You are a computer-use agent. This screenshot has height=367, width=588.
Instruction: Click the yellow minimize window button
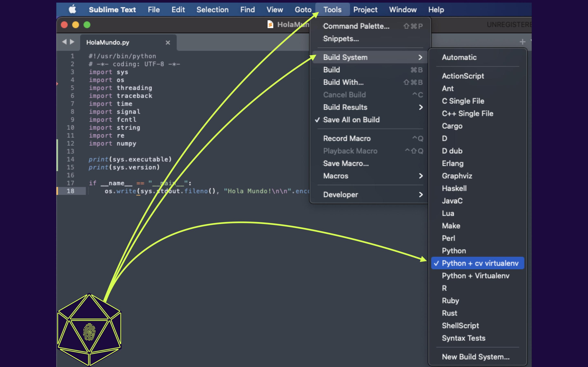pos(76,25)
